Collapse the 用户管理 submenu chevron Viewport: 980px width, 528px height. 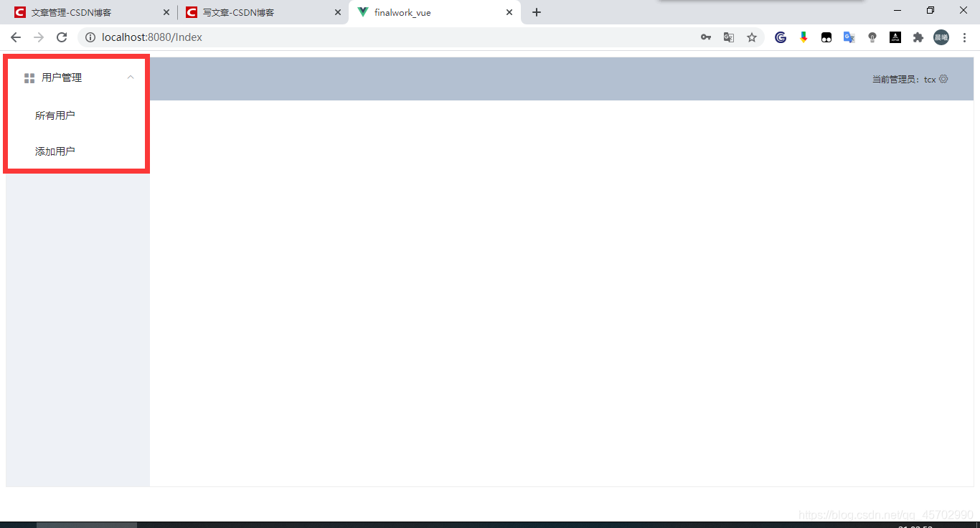click(x=131, y=77)
